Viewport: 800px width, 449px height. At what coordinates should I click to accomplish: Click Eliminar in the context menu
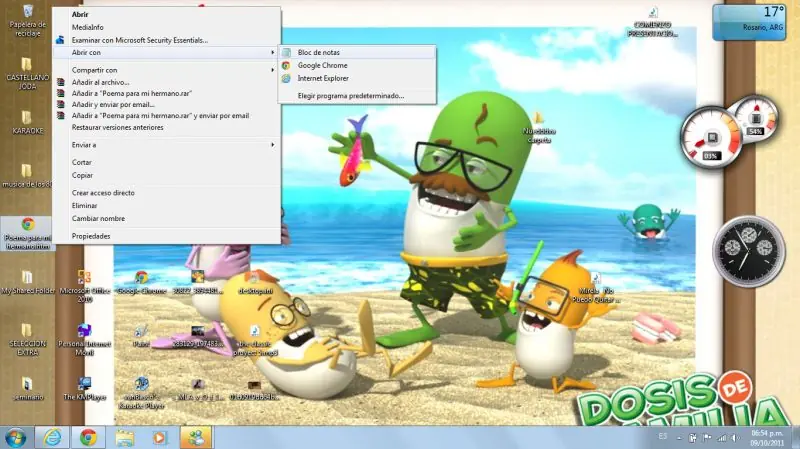(x=166, y=206)
